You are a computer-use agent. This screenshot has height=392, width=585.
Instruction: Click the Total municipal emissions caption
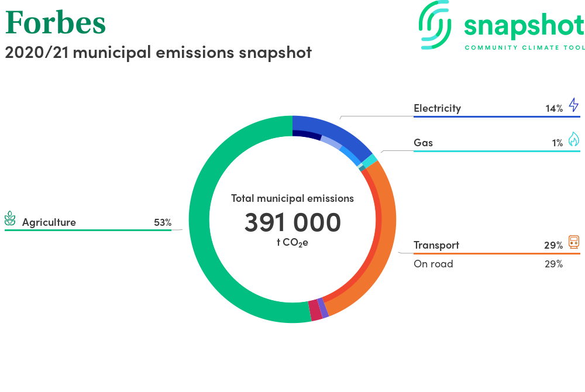(292, 198)
